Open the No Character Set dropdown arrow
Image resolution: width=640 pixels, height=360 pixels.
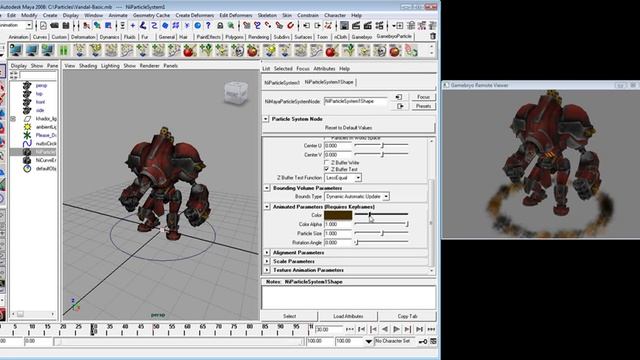(x=368, y=341)
